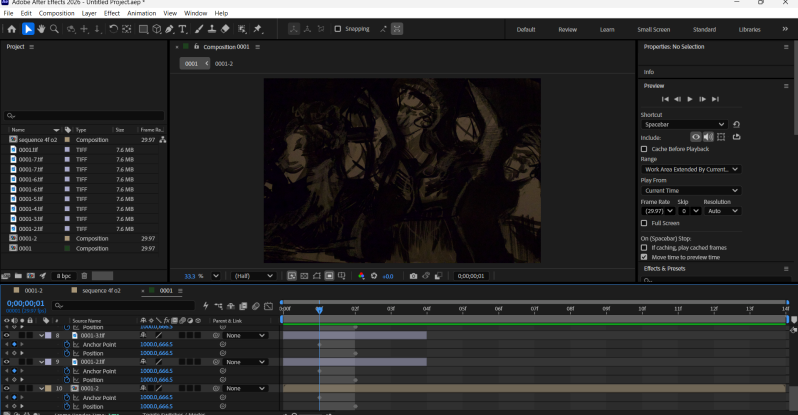798x415 pixels.
Task: Enable the Snapping checkbox
Action: 337,29
